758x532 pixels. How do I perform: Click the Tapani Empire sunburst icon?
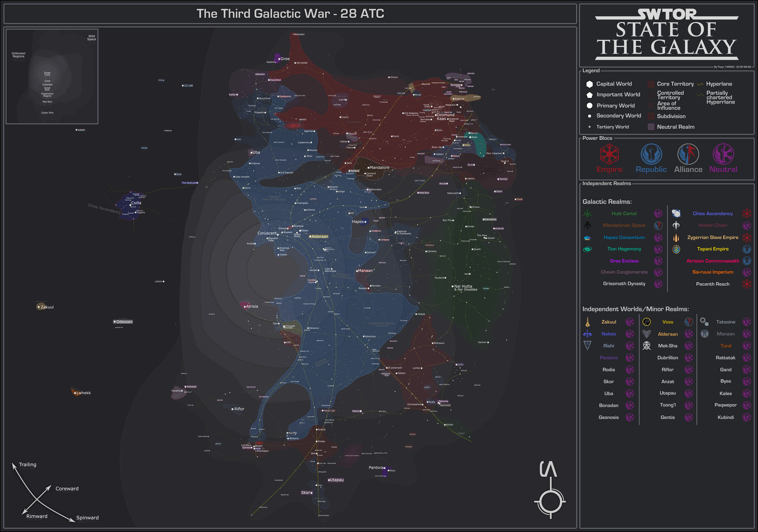[676, 249]
